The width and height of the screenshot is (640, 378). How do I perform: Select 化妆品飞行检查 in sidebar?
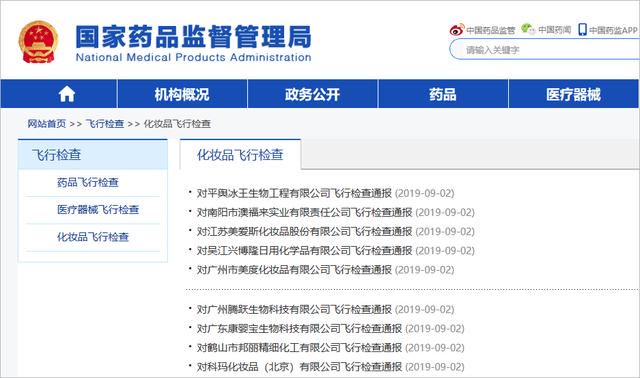[x=93, y=237]
